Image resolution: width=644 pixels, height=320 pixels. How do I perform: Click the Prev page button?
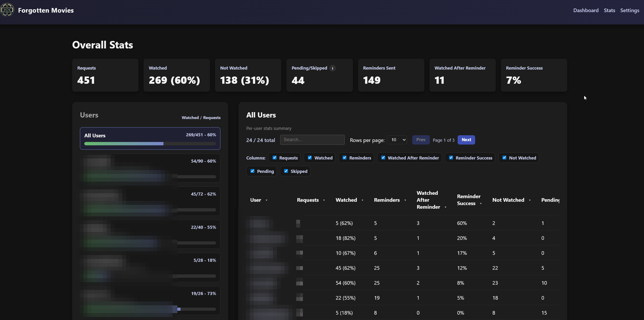pyautogui.click(x=421, y=140)
